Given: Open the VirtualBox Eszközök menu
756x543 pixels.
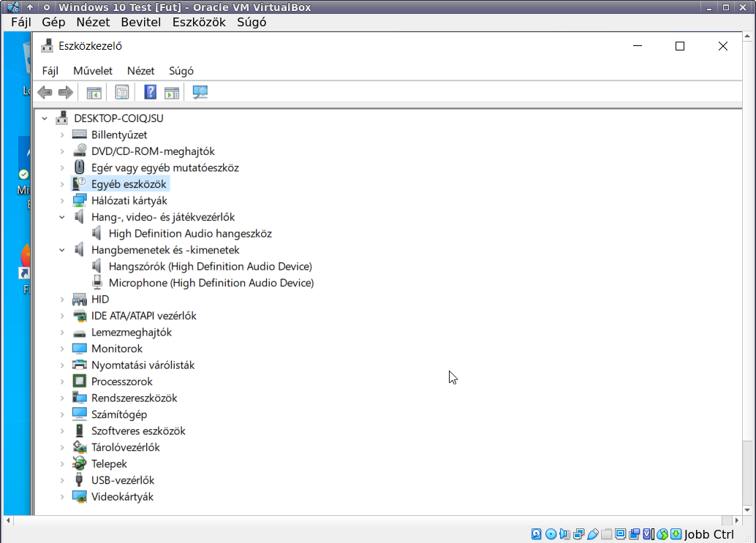Looking at the screenshot, I should [199, 22].
